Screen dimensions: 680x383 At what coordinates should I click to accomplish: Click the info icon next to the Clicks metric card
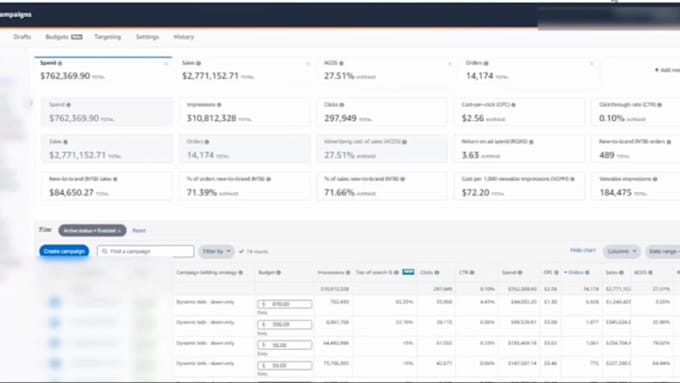click(x=342, y=105)
